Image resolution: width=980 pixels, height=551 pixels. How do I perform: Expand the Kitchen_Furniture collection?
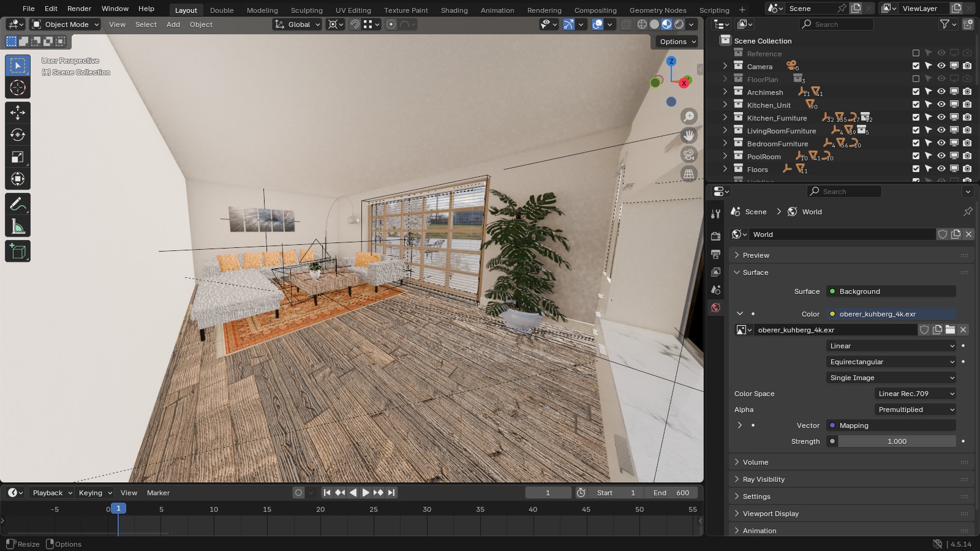[725, 118]
